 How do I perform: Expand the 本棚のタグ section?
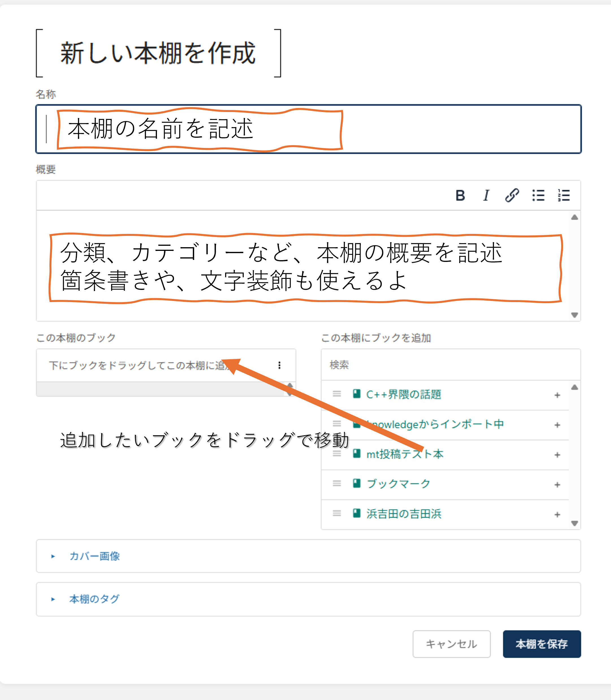pos(94,599)
